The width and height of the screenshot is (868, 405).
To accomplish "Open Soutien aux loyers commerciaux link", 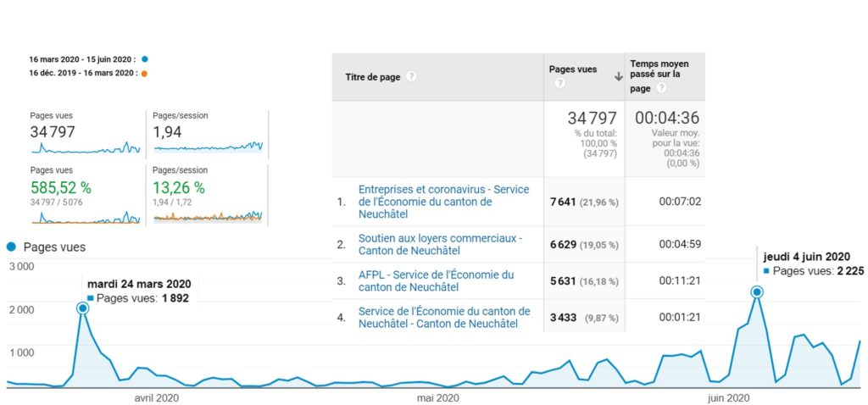I will pyautogui.click(x=440, y=244).
